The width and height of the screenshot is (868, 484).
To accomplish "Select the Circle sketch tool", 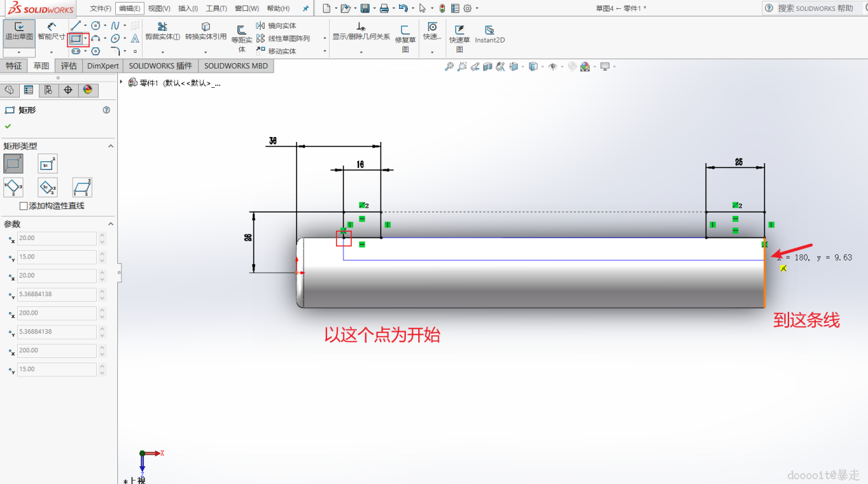I will click(x=95, y=26).
